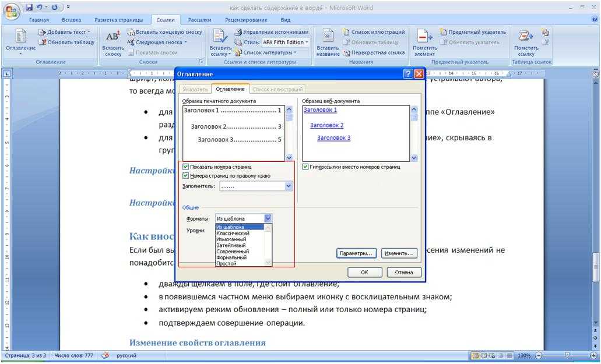Image resolution: width=601 pixels, height=364 pixels.
Task: Click the Office button orb
Action: [12, 12]
